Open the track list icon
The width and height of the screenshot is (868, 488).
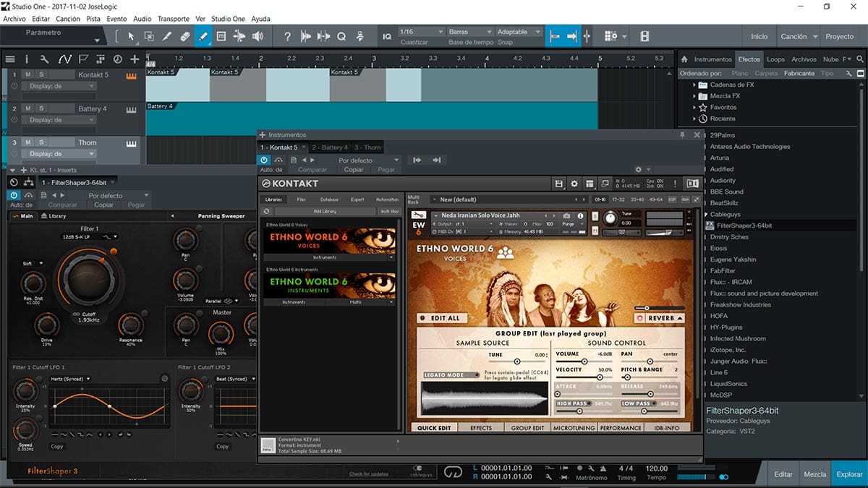coord(10,59)
